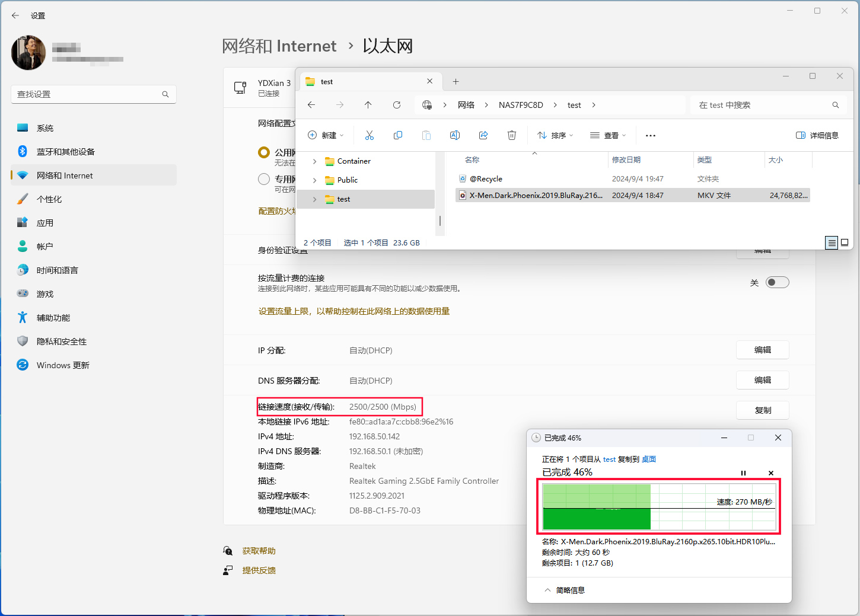Toggle the metered connection switch
The width and height of the screenshot is (860, 616).
tap(777, 282)
